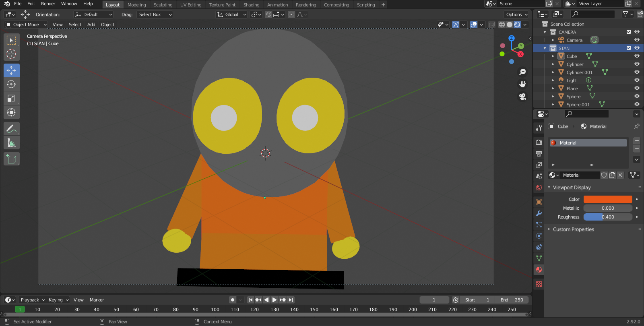Screen dimensions: 644x326
Task: Click the viewport zoom magnifier icon
Action: 522,72
